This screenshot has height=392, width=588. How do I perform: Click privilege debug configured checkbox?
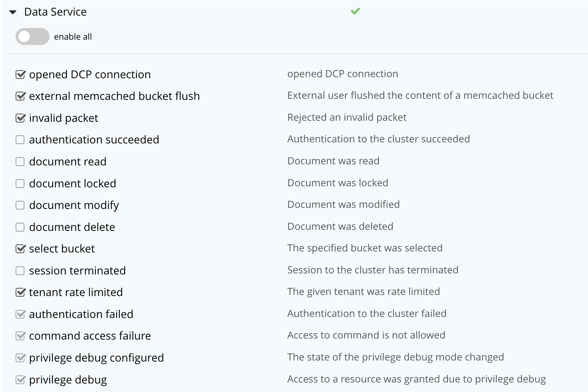(21, 358)
